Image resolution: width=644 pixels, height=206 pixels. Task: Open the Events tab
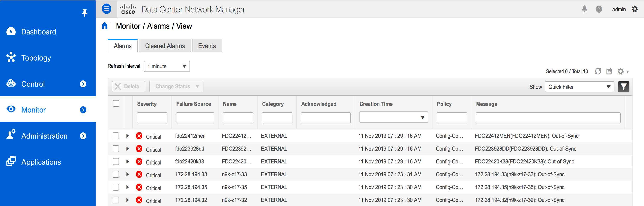coord(207,46)
